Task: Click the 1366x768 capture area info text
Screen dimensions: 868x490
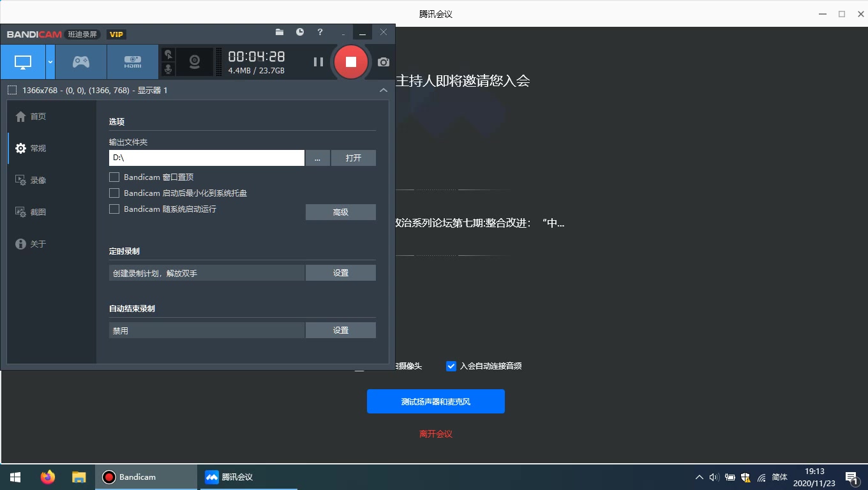Action: pyautogui.click(x=95, y=90)
